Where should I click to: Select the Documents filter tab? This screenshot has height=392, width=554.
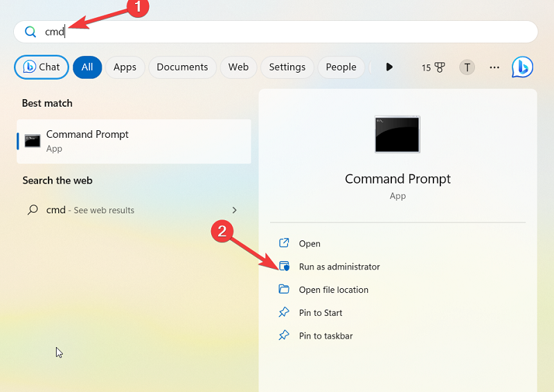click(182, 67)
